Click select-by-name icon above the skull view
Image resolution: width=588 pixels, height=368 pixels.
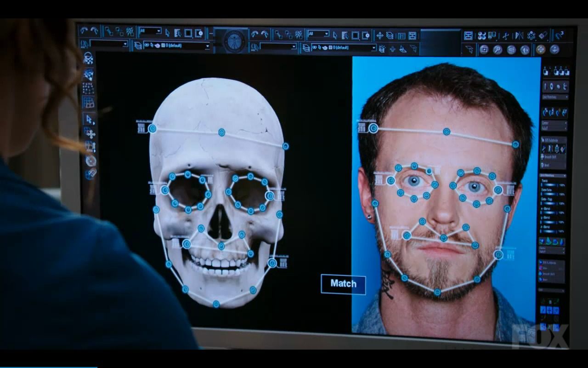(x=178, y=33)
